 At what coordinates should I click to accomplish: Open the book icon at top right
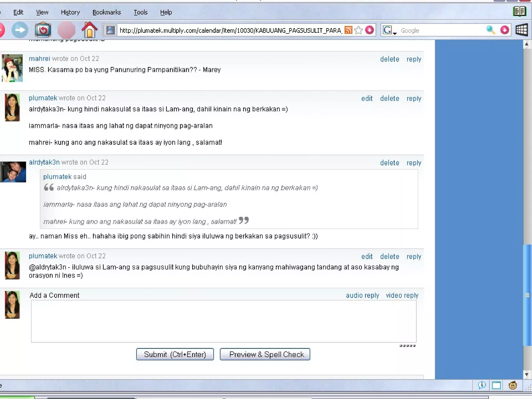tap(519, 11)
